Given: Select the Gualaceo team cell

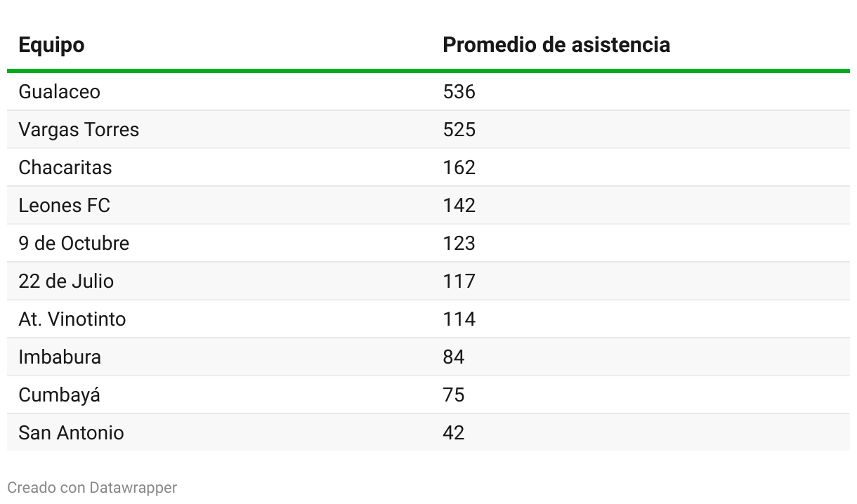Looking at the screenshot, I should coord(60,92).
